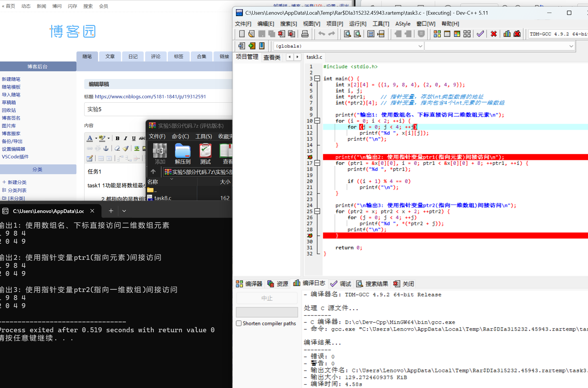Open the 草稿箱 link in sidebar

point(9,102)
